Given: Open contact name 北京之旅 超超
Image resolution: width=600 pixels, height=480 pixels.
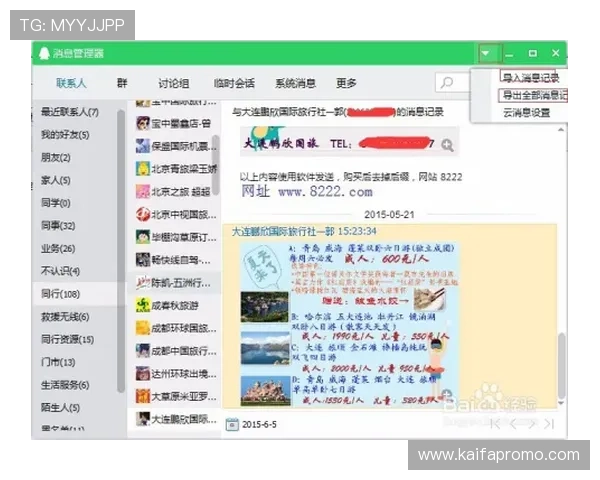Looking at the screenshot, I should pos(181,192).
